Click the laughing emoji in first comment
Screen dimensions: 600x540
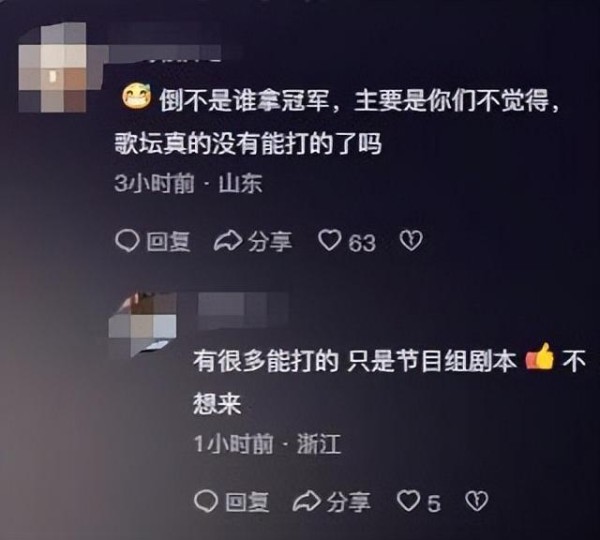pos(137,97)
